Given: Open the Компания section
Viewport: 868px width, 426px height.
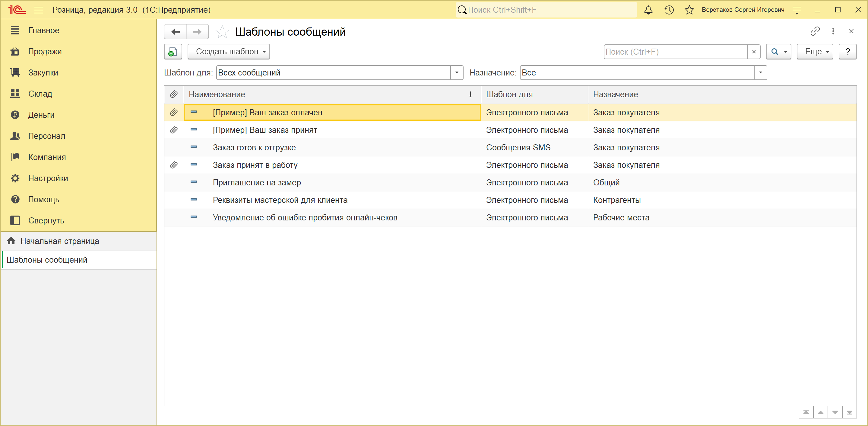Looking at the screenshot, I should (79, 157).
